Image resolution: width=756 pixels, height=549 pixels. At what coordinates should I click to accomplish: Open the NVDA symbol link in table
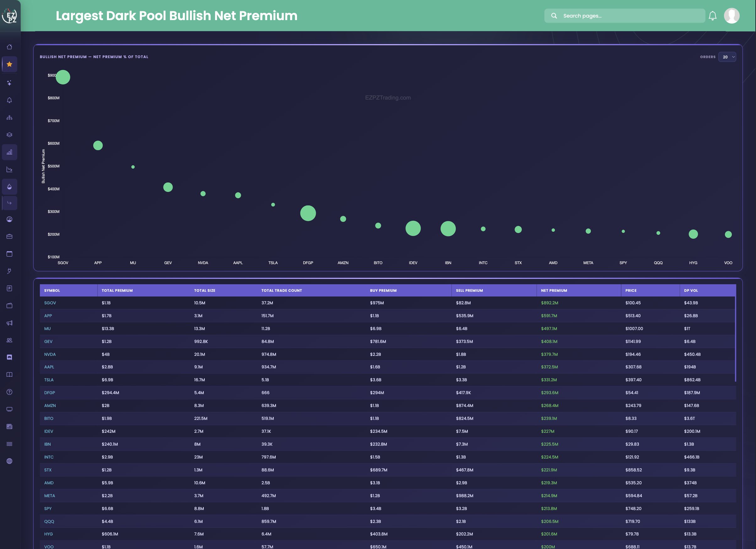click(x=50, y=354)
